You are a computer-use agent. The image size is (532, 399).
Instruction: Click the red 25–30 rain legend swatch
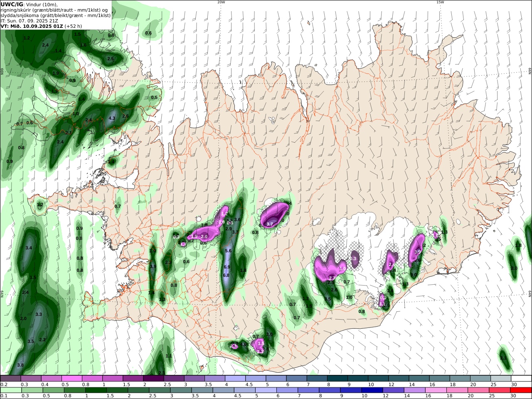point(499,390)
